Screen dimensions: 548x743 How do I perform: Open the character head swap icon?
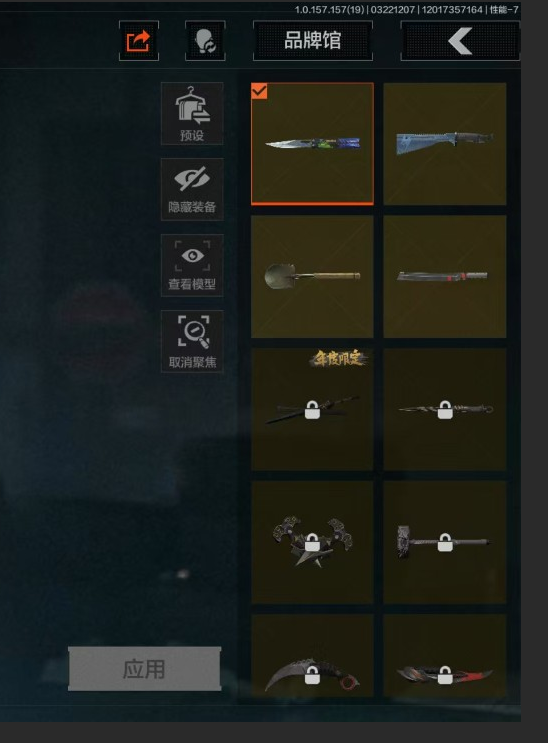205,41
